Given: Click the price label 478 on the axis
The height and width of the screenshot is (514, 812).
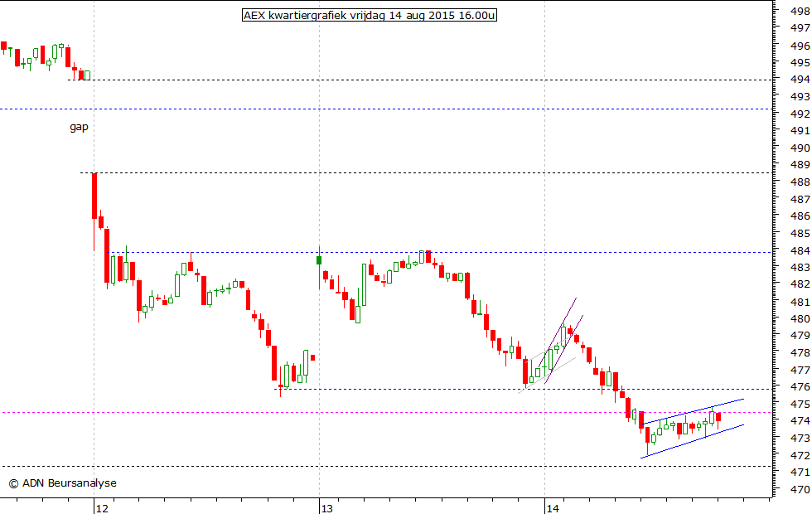Looking at the screenshot, I should [800, 352].
